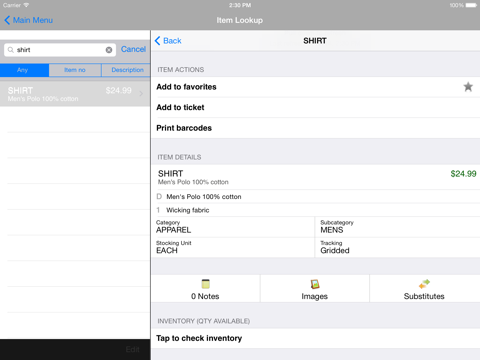Tap the Wi-Fi status icon
The image size is (480, 360).
(26, 5)
